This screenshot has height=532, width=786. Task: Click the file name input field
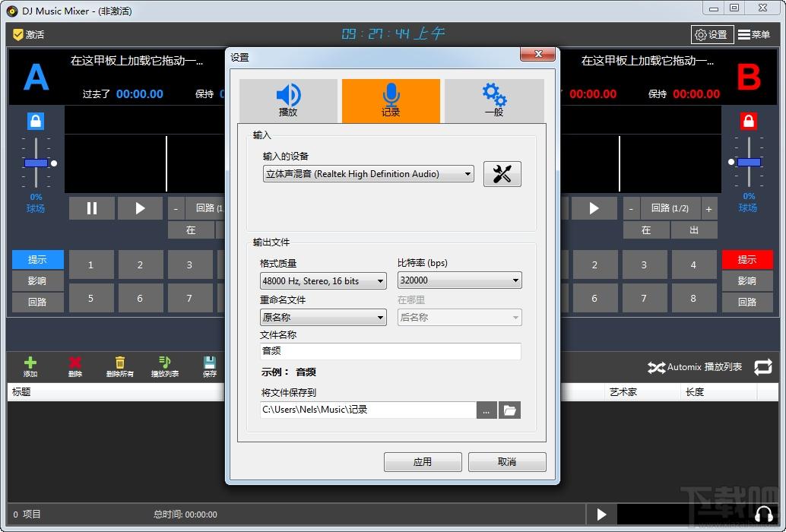390,351
